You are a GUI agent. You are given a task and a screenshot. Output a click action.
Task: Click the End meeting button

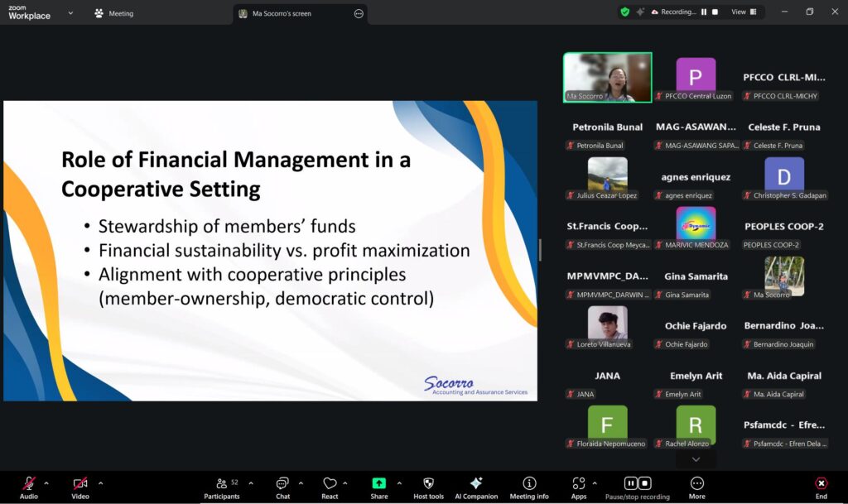click(821, 484)
